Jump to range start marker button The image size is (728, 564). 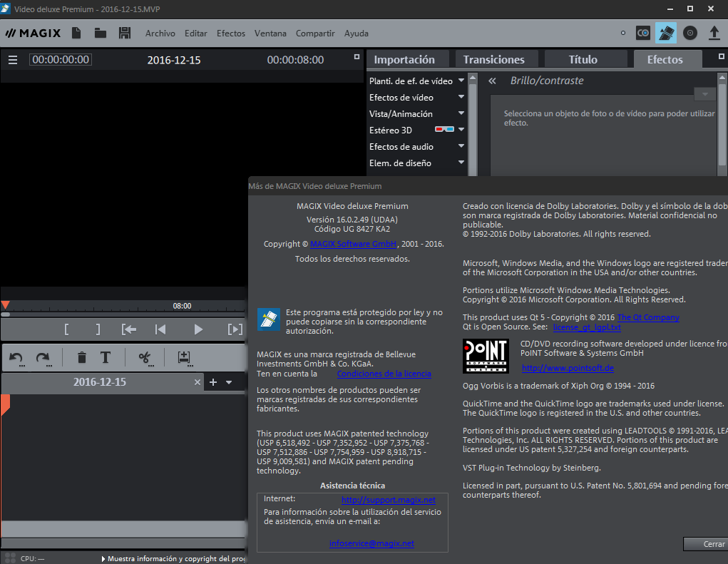129,329
